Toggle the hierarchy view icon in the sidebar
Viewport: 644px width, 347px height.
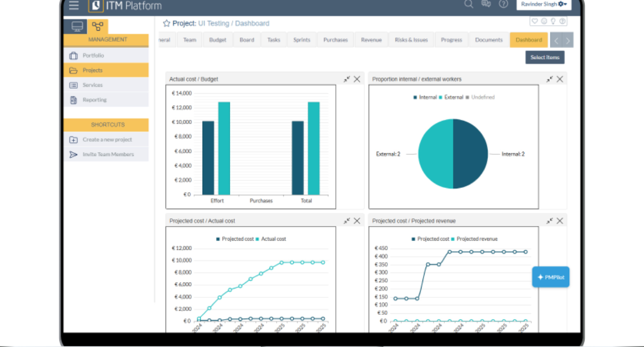97,26
